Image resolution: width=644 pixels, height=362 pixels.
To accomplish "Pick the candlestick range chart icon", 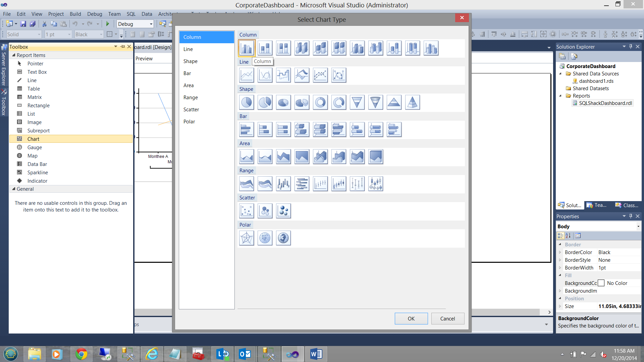I will click(339, 184).
